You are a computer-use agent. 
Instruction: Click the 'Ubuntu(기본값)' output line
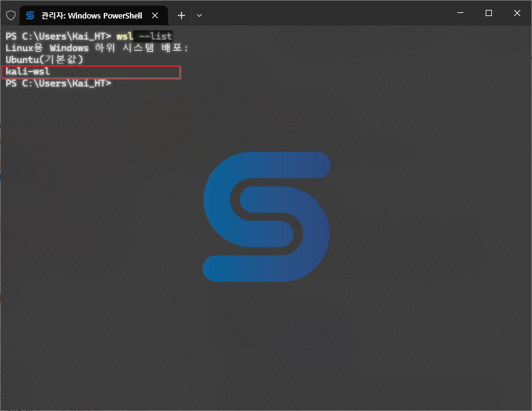tap(44, 59)
